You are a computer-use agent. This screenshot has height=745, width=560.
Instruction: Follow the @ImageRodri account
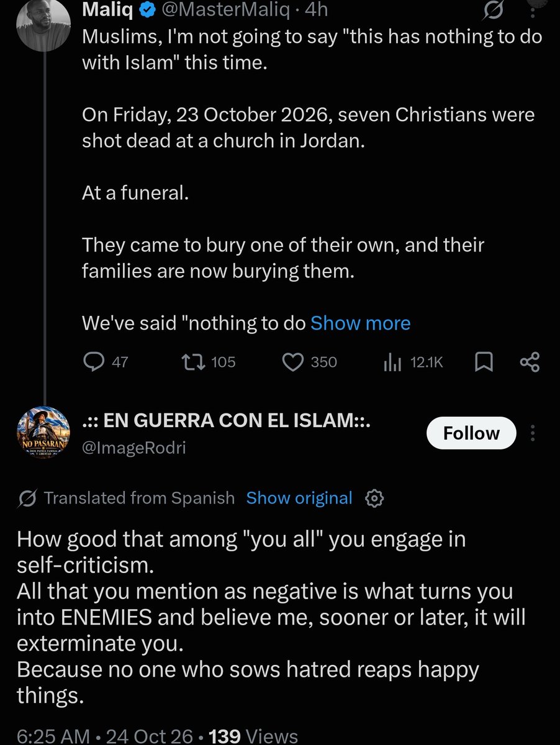click(x=471, y=433)
